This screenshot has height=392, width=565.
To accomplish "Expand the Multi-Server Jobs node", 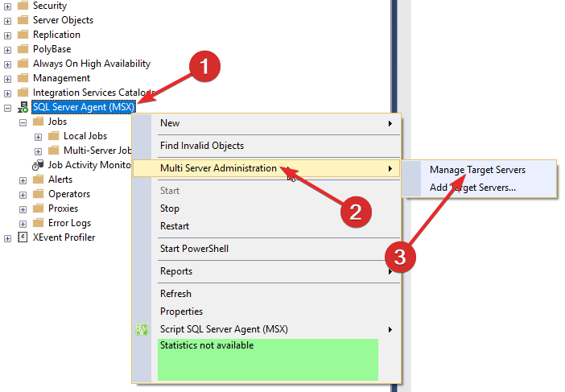I will [38, 151].
